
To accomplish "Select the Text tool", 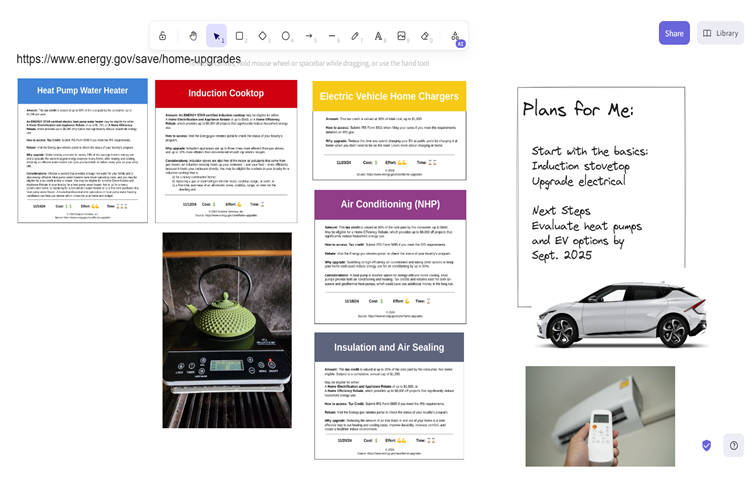I will click(379, 36).
